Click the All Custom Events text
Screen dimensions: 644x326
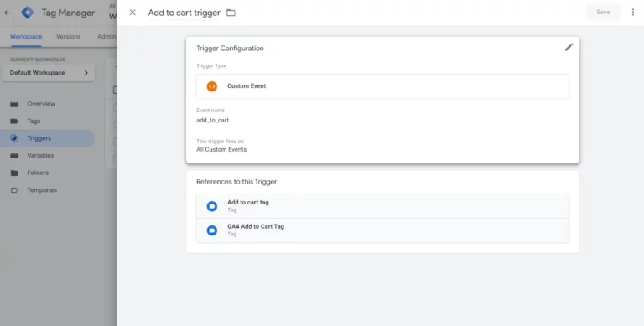tap(221, 149)
